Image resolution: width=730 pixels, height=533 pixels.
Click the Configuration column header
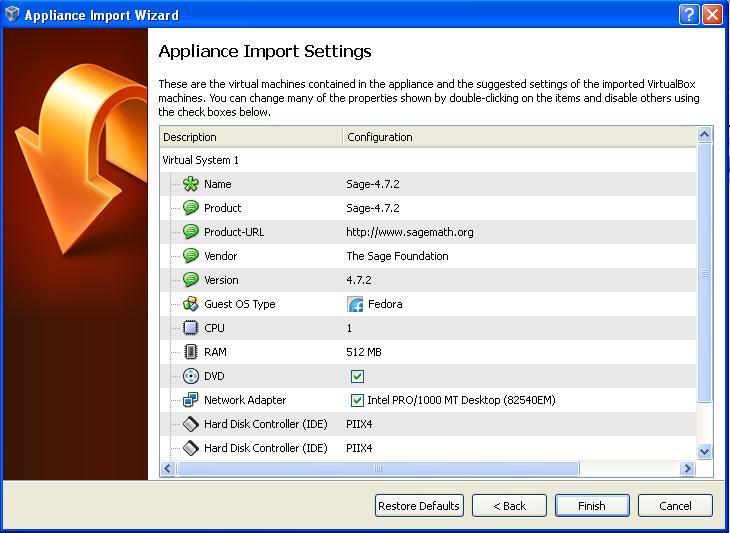(519, 137)
